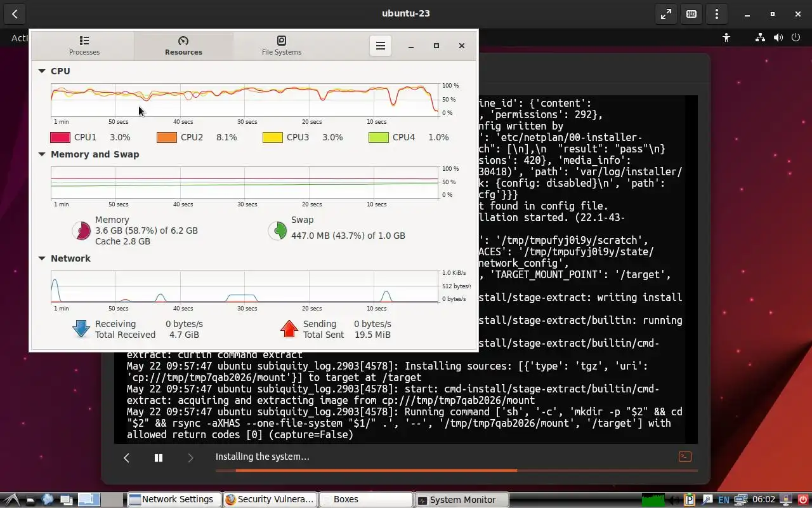Click the taskbar show desktop icon
This screenshot has width=812, height=508.
31,500
